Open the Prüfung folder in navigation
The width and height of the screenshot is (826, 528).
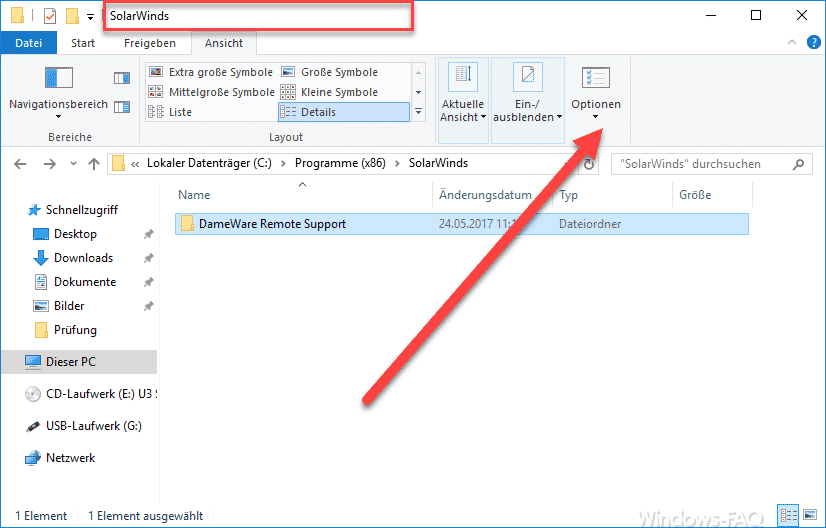coord(75,330)
